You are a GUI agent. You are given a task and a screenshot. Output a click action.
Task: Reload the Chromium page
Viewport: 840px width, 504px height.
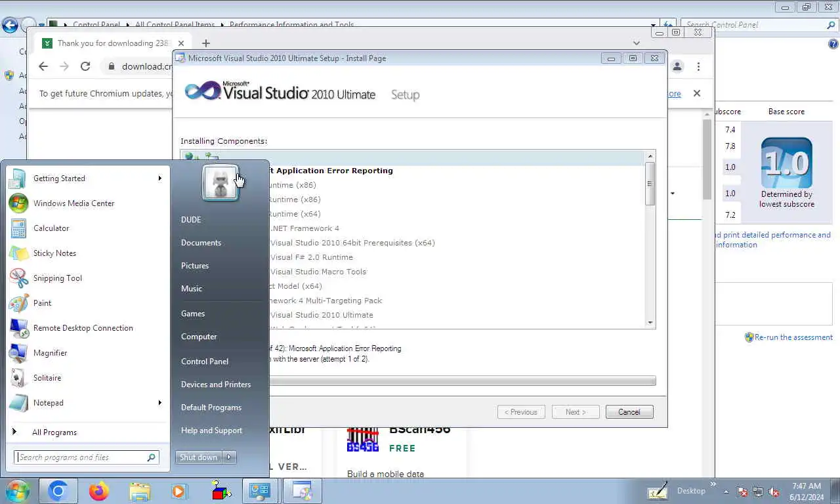pyautogui.click(x=85, y=66)
